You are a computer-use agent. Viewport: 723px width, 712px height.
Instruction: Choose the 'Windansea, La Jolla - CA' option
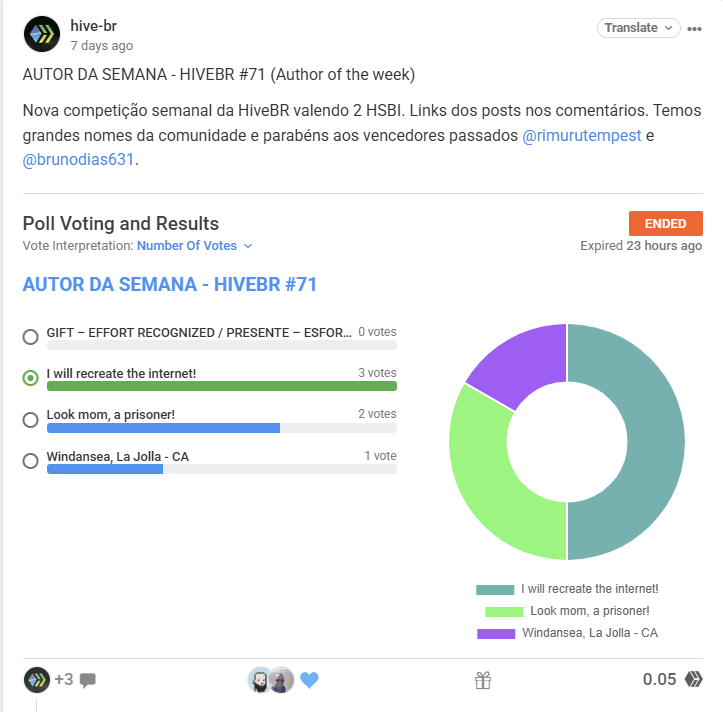click(30, 461)
